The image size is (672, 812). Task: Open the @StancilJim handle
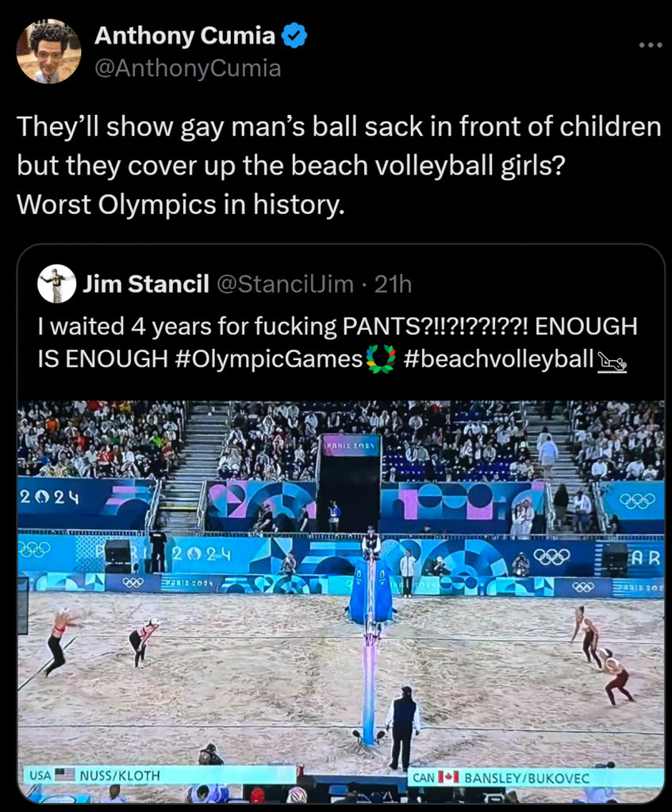(x=285, y=285)
